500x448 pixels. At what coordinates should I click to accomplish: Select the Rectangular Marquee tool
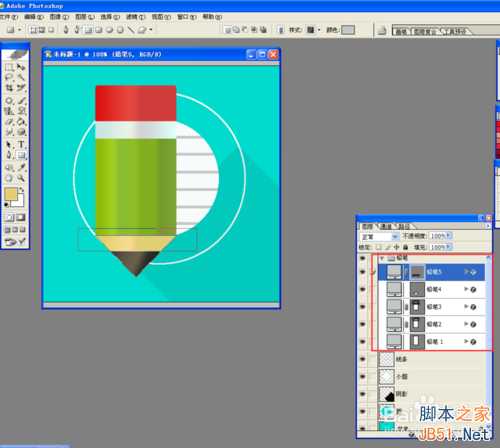[x=9, y=68]
